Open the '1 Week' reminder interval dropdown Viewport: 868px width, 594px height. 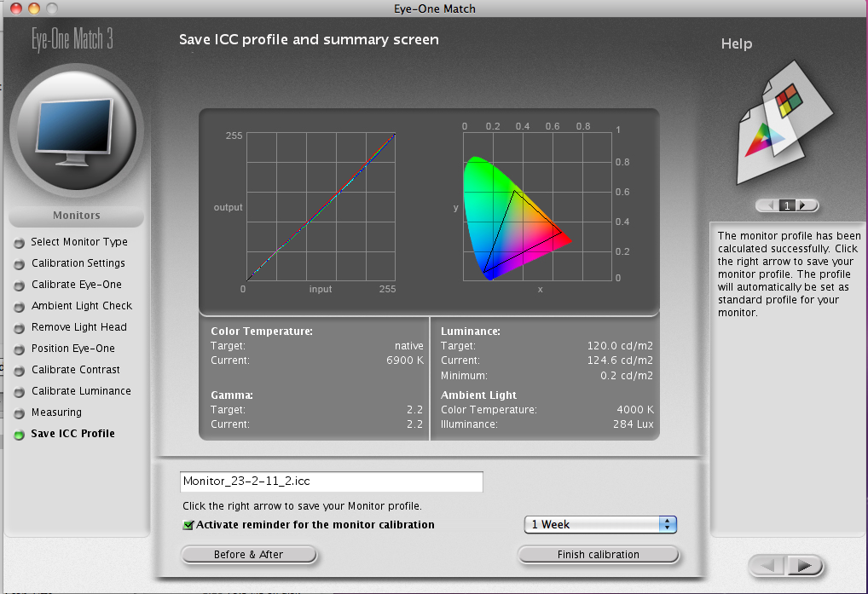(599, 524)
